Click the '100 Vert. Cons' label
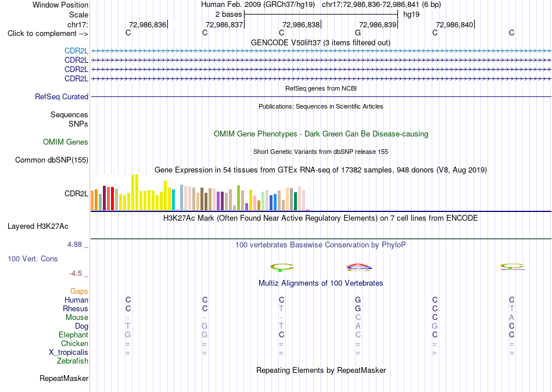Image resolution: width=552 pixels, height=392 pixels. click(x=33, y=258)
